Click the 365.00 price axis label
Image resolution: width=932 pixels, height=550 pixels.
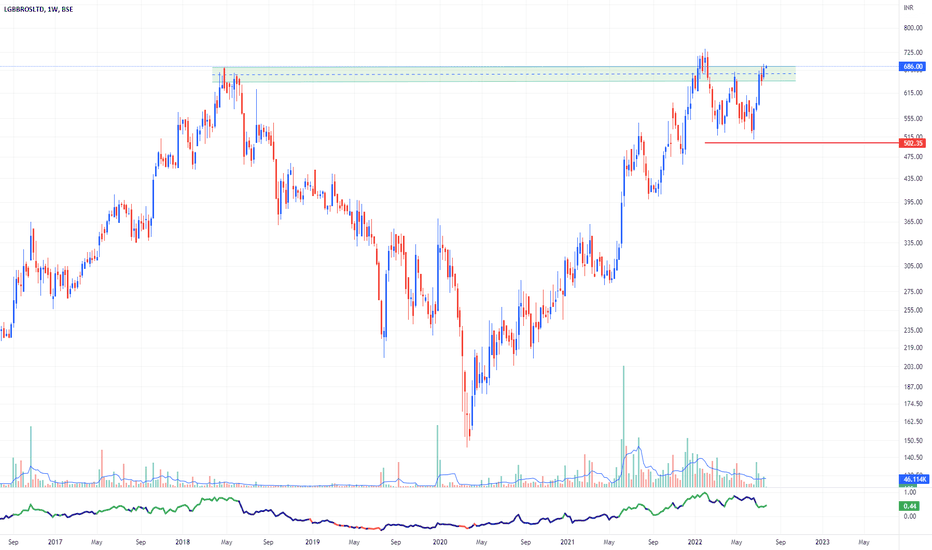coord(913,222)
